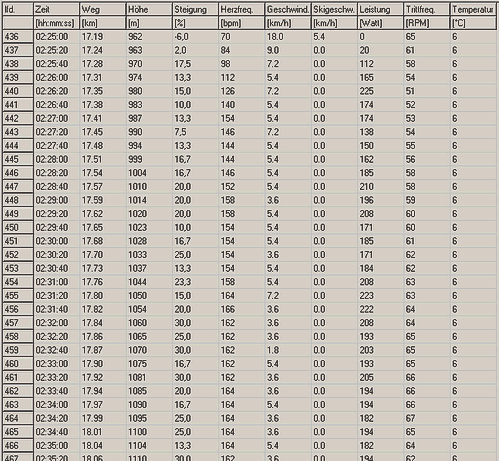Viewport: 499px width, 461px height.
Task: Click the '[bpm]' unit header
Action: (242, 23)
